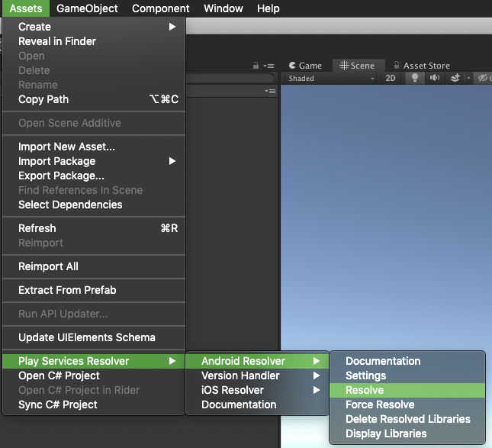This screenshot has width=492, height=448.
Task: Toggle the panel lock icon
Action: 256,66
